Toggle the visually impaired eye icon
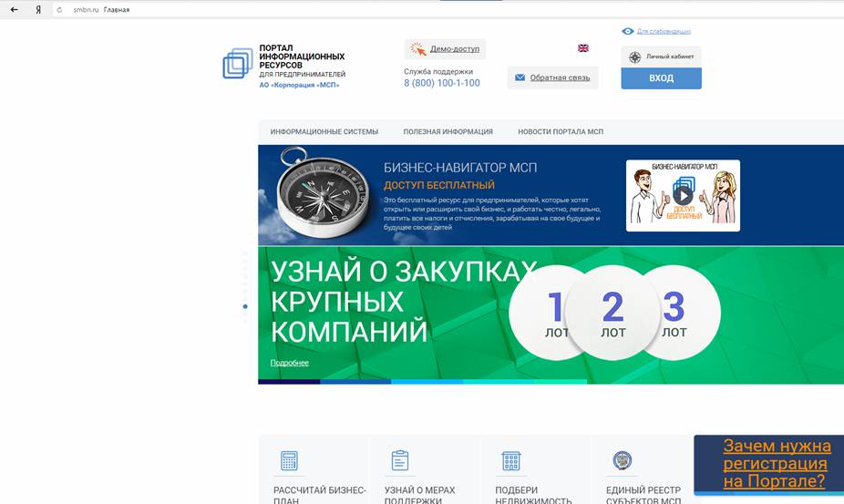The height and width of the screenshot is (504, 844). tap(628, 31)
